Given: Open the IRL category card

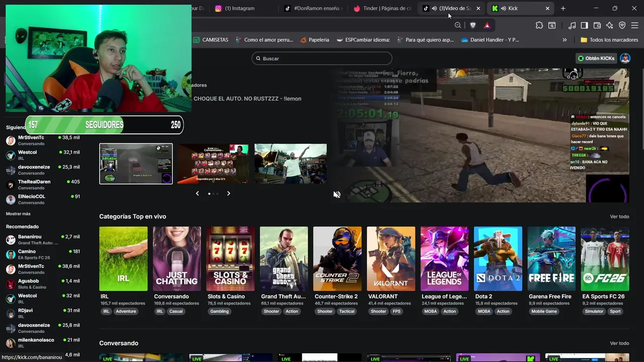Looking at the screenshot, I should click(123, 258).
